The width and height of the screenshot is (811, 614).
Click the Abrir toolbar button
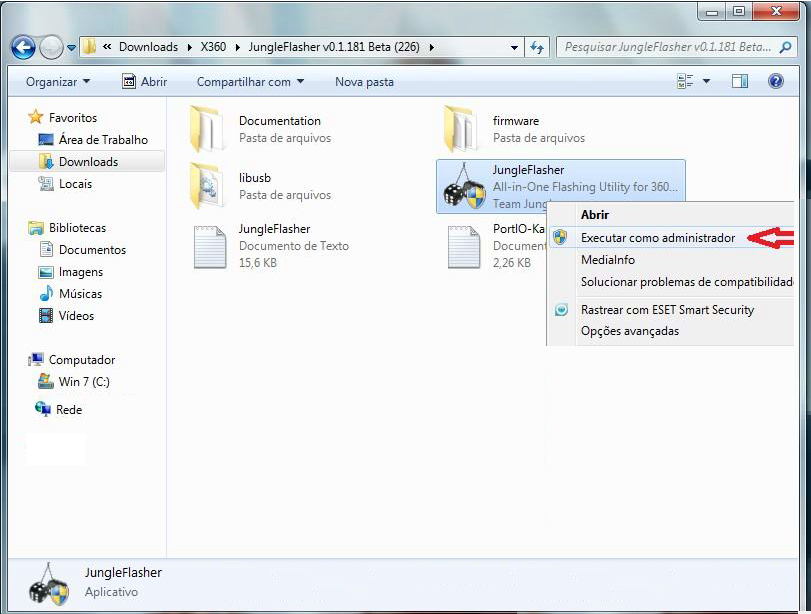[144, 82]
